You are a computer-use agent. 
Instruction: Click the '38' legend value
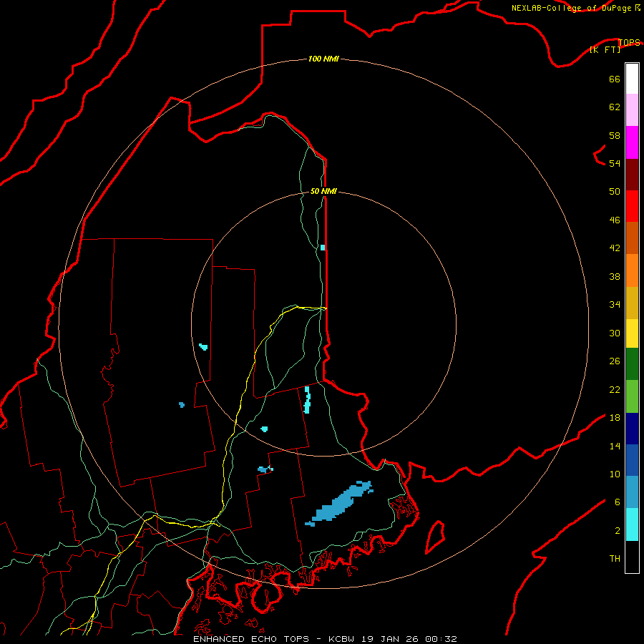tap(615, 276)
